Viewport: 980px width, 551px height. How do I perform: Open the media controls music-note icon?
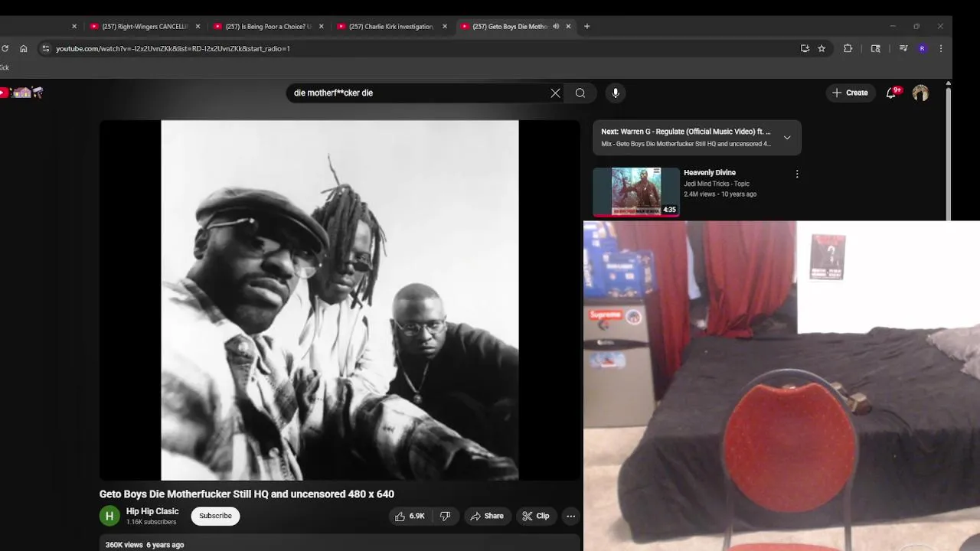point(903,48)
